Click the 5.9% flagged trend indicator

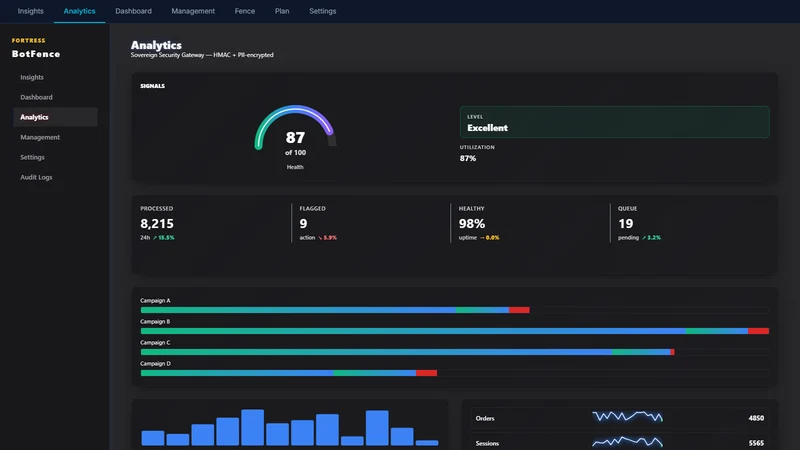tap(327, 238)
